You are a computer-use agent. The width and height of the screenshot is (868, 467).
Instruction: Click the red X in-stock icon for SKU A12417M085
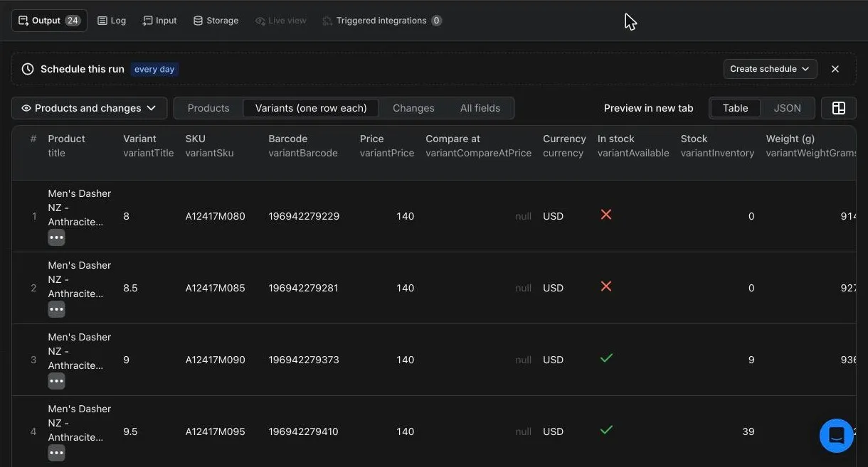click(606, 286)
